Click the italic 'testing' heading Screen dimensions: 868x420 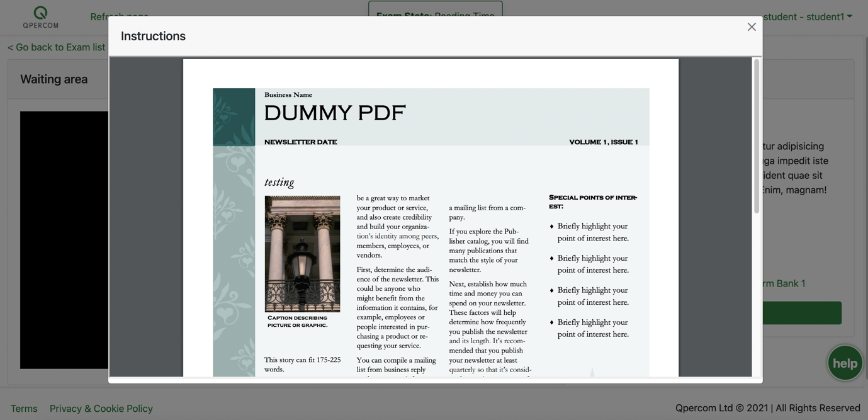click(279, 182)
